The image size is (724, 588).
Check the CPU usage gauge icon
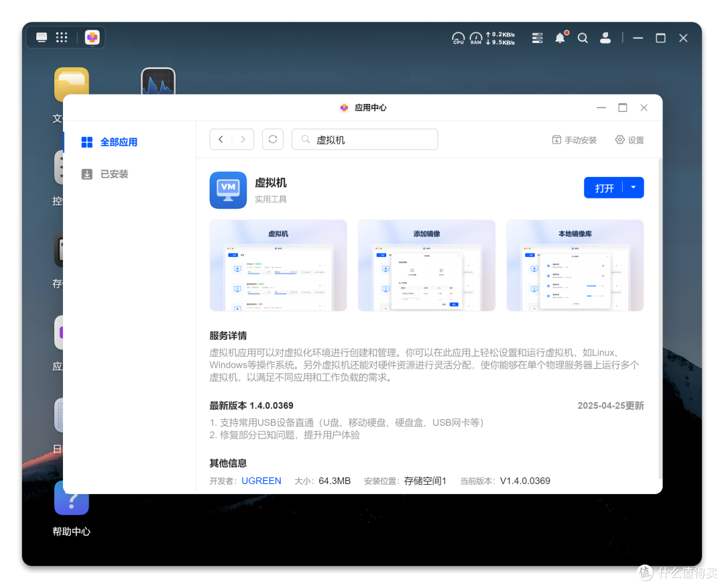coord(458,38)
